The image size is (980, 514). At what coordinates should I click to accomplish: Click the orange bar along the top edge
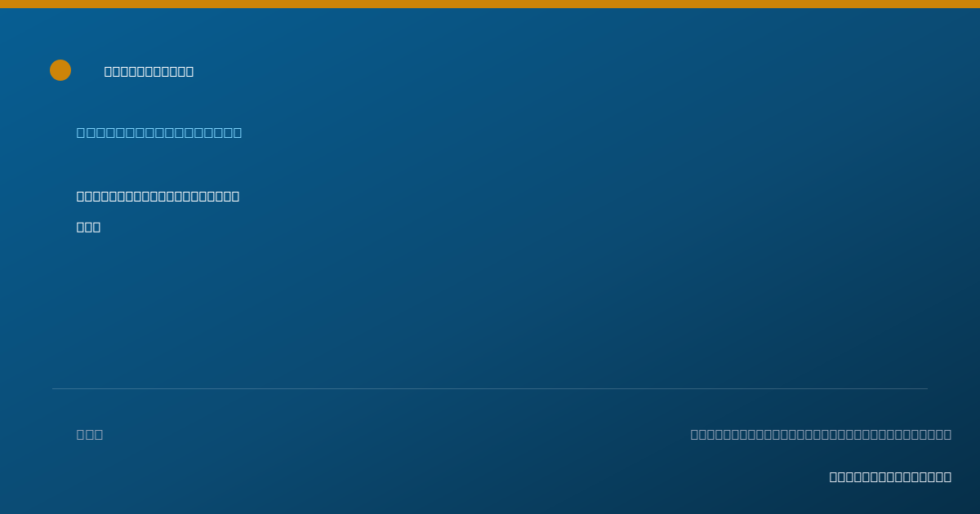point(490,4)
